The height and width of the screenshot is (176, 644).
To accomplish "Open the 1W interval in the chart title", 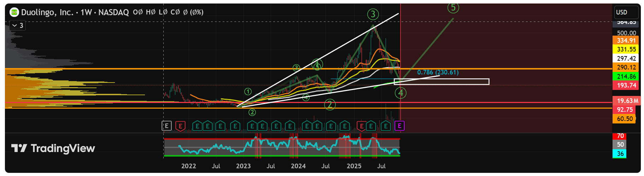I will pyautogui.click(x=86, y=12).
